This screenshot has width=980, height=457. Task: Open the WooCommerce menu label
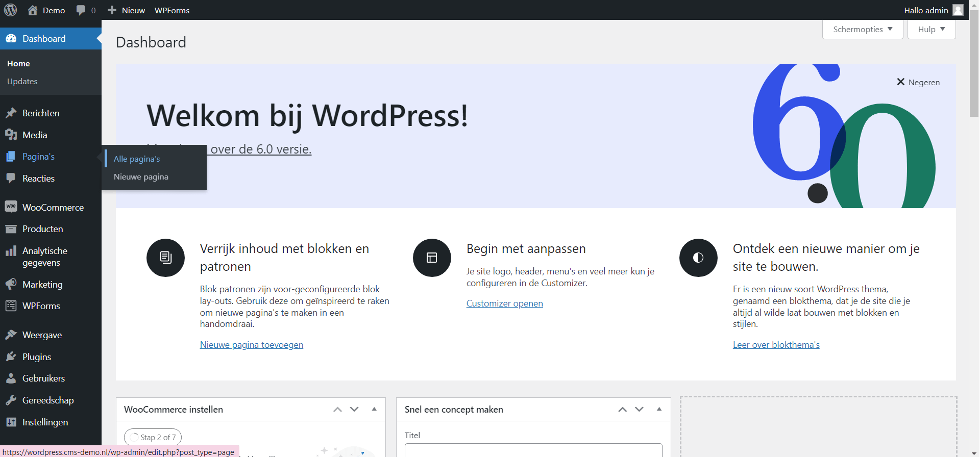tap(53, 208)
